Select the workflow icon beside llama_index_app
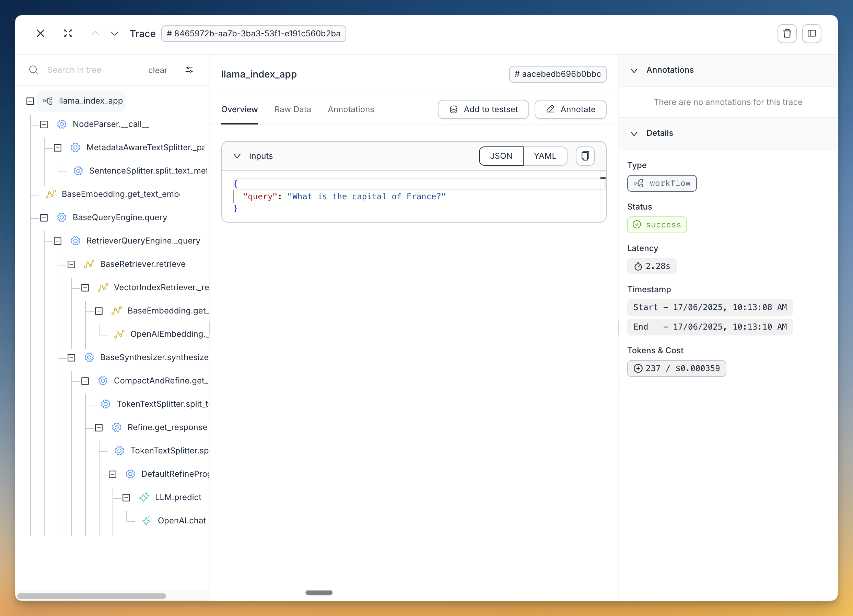Viewport: 853px width, 616px height. point(47,101)
